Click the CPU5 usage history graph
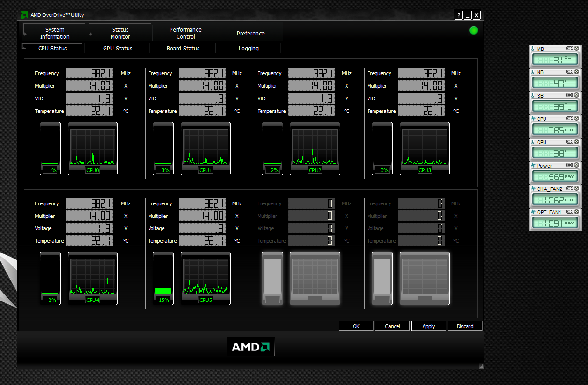The width and height of the screenshot is (588, 385). (205, 278)
